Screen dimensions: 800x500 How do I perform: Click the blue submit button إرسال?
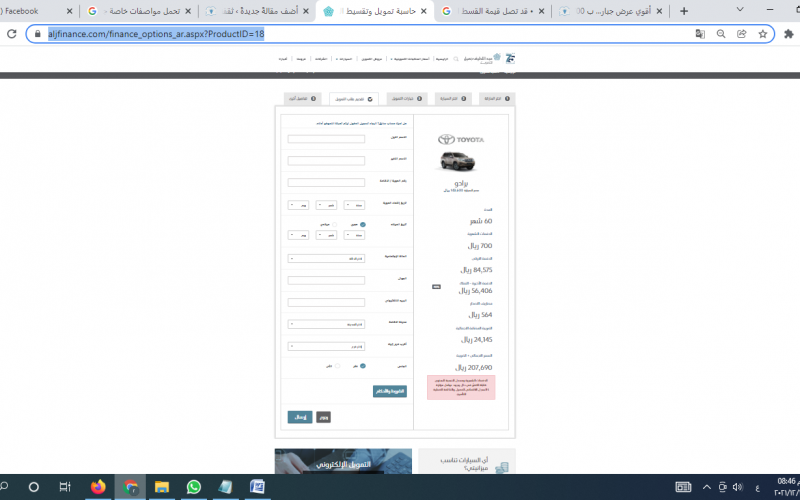[300, 417]
